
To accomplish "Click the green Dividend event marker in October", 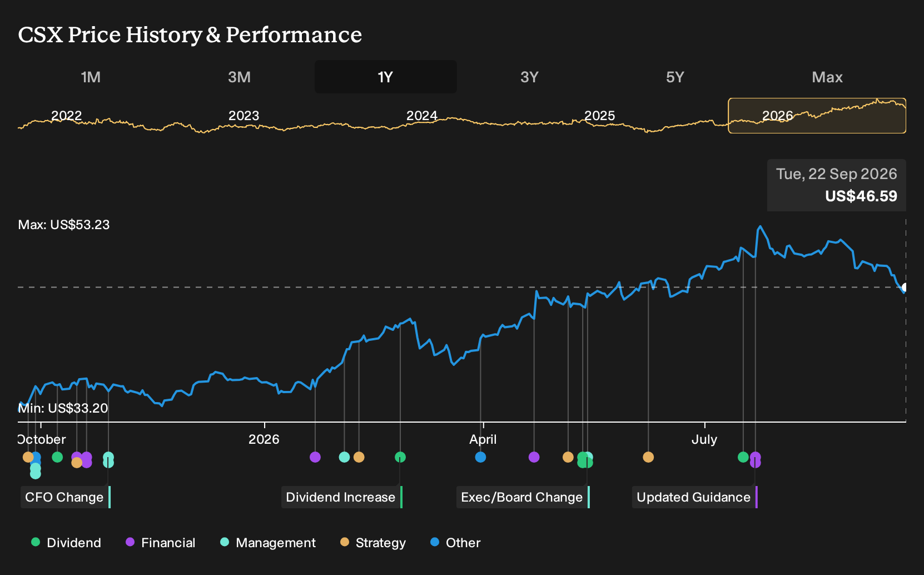I will (x=57, y=457).
